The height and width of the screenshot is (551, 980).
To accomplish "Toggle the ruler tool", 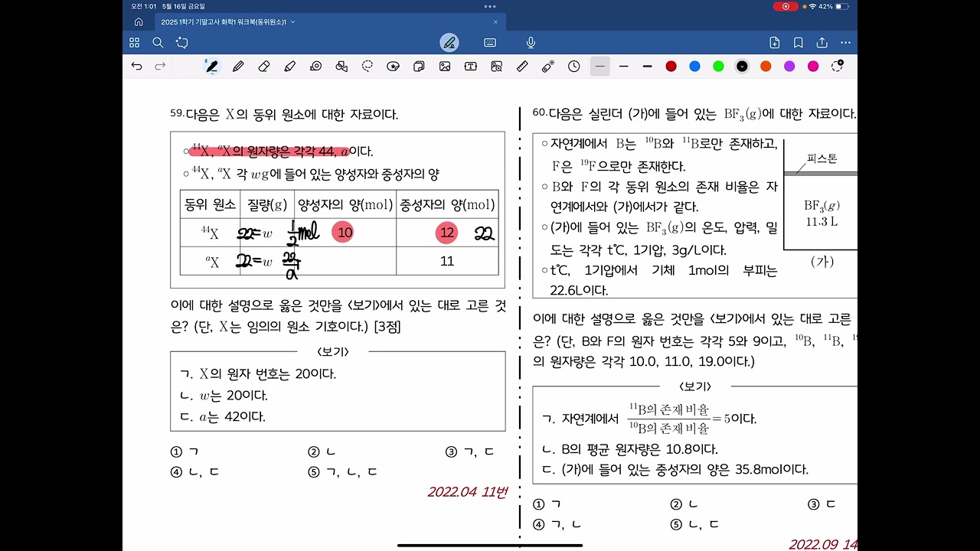I will pos(522,67).
